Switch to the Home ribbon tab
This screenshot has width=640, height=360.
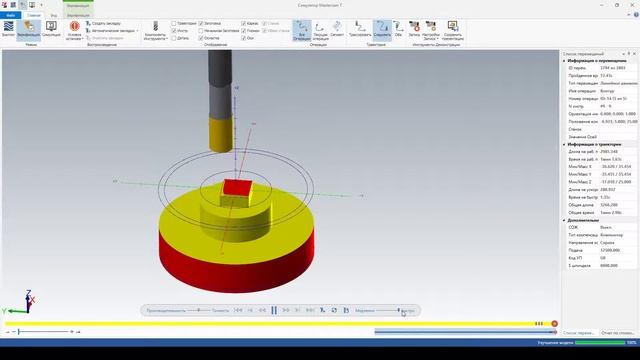click(33, 15)
